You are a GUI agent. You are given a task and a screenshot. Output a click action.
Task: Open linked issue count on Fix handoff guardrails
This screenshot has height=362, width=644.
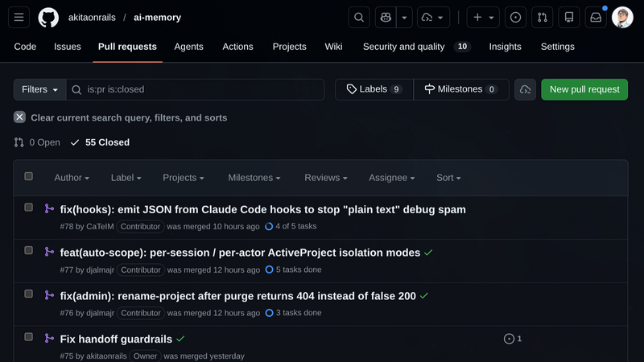pyautogui.click(x=513, y=339)
